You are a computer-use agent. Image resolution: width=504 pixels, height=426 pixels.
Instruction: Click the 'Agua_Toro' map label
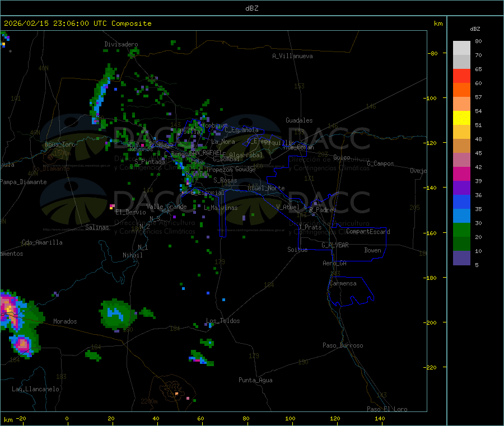[60, 144]
